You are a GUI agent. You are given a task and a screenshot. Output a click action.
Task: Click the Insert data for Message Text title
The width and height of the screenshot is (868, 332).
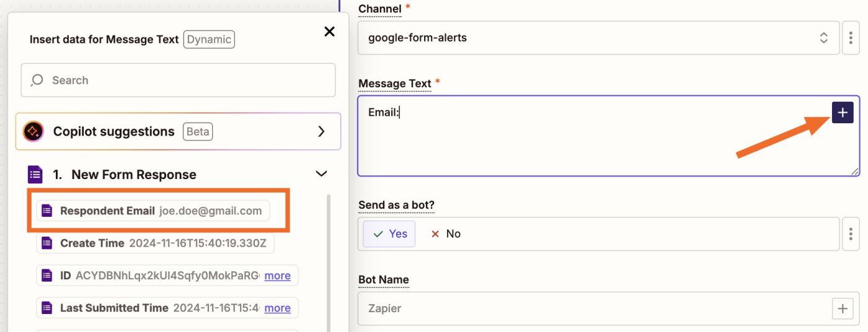104,40
